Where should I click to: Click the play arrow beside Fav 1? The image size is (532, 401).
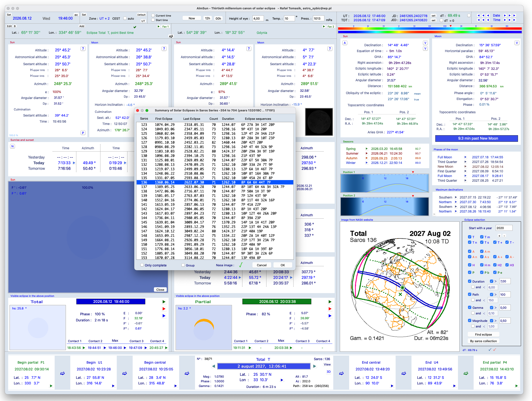click(x=159, y=26)
